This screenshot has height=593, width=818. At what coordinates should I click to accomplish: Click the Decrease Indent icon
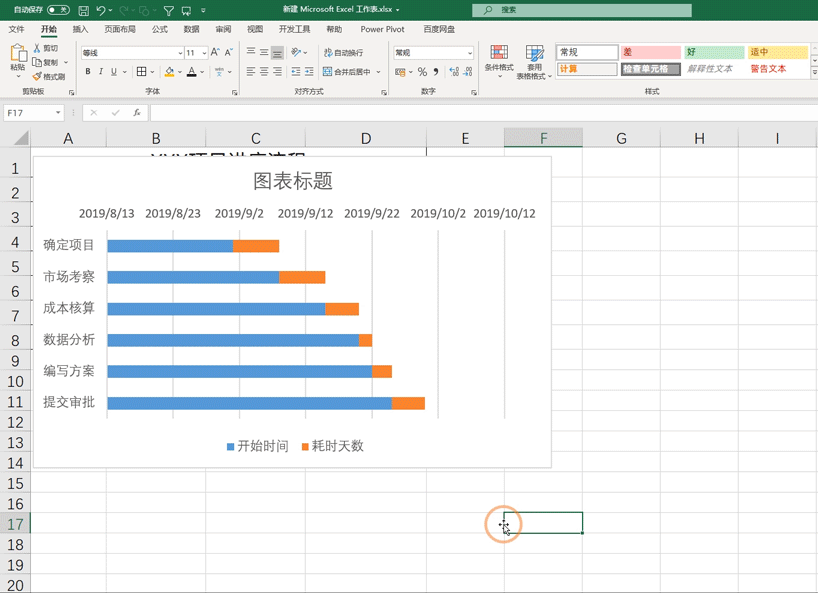(x=296, y=71)
